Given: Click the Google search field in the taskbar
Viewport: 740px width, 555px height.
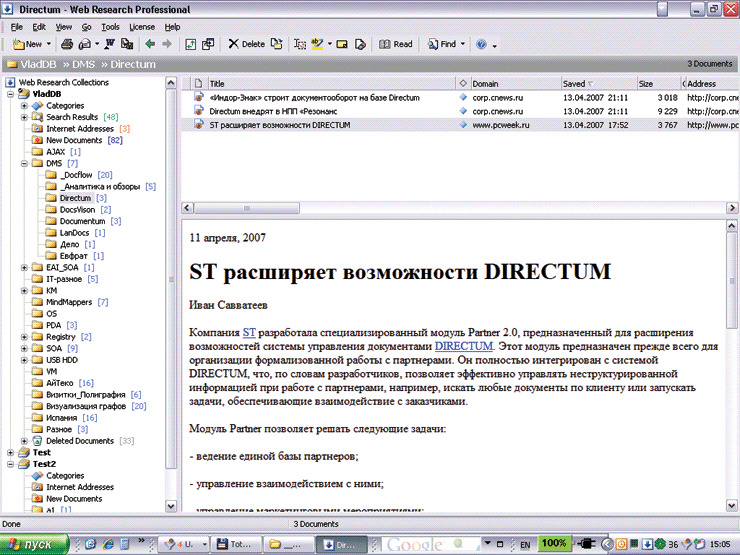Looking at the screenshot, I should (429, 544).
